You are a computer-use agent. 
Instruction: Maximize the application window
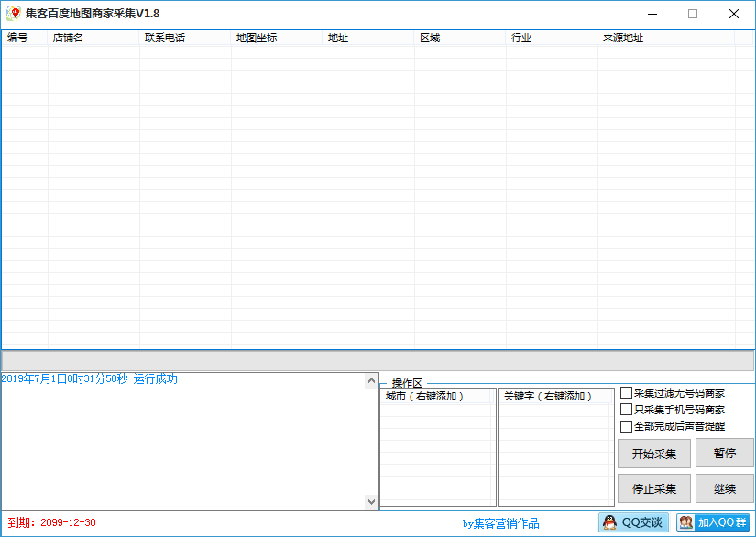coord(693,14)
